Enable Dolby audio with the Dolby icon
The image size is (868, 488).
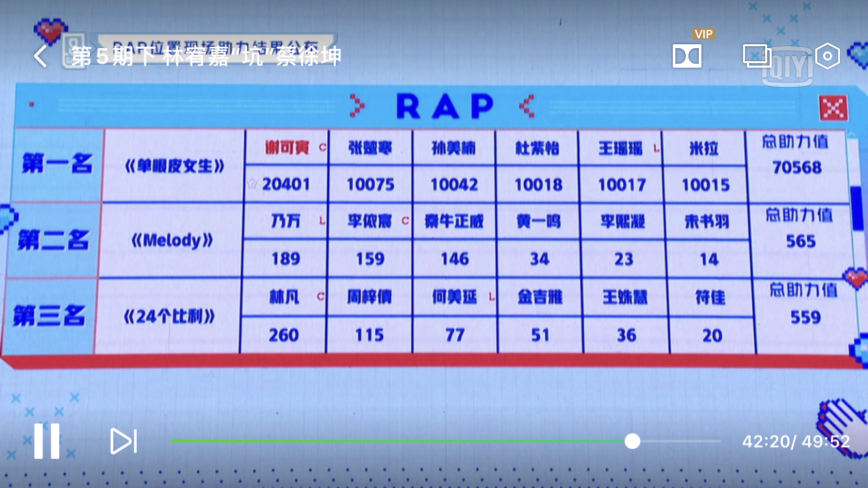click(x=686, y=57)
